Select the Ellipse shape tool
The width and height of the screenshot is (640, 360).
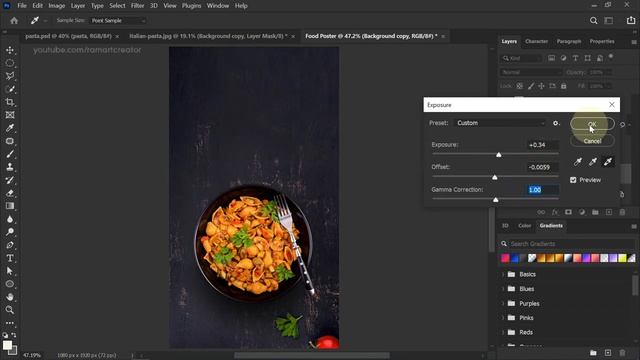pyautogui.click(x=10, y=284)
